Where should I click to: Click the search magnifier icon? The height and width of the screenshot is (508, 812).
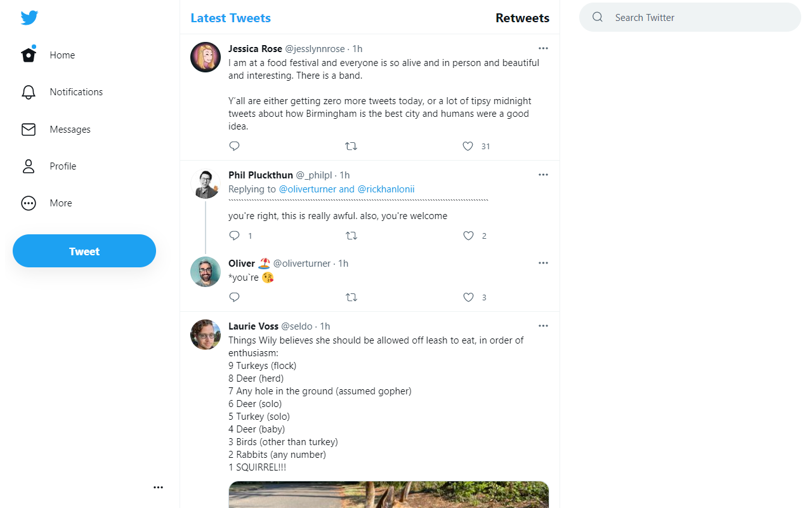click(597, 17)
